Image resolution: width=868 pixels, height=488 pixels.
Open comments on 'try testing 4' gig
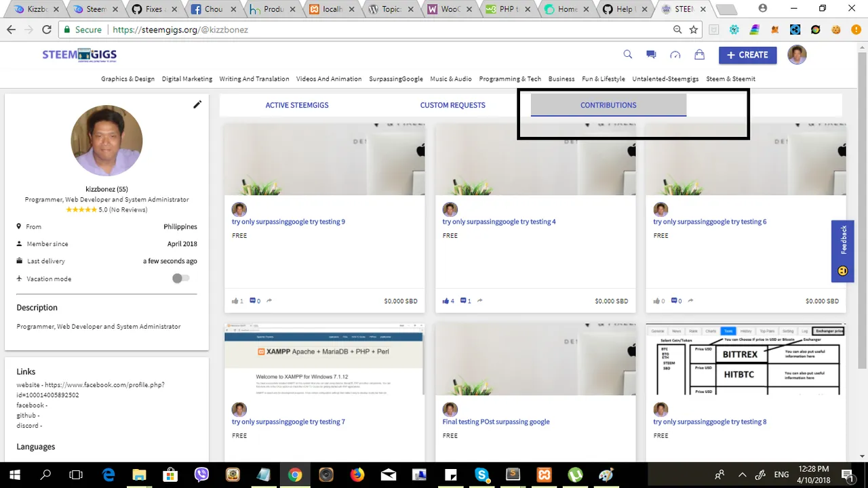[464, 301]
